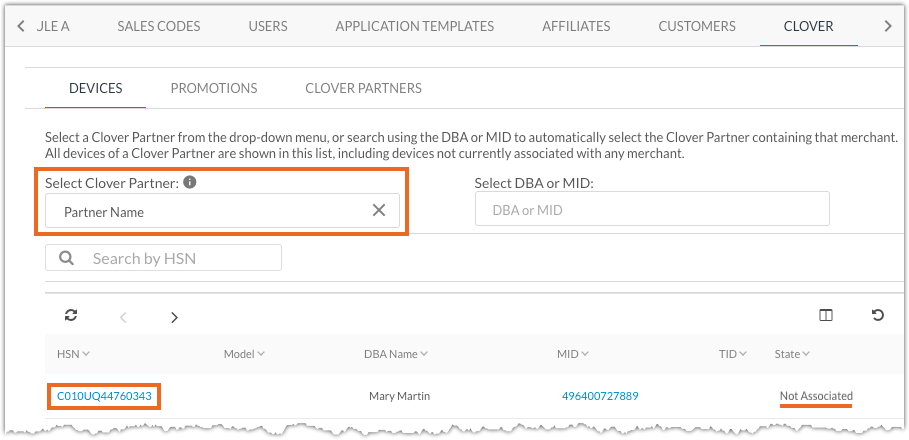
Task: Open the HSN column sort dropdown
Action: tap(86, 354)
